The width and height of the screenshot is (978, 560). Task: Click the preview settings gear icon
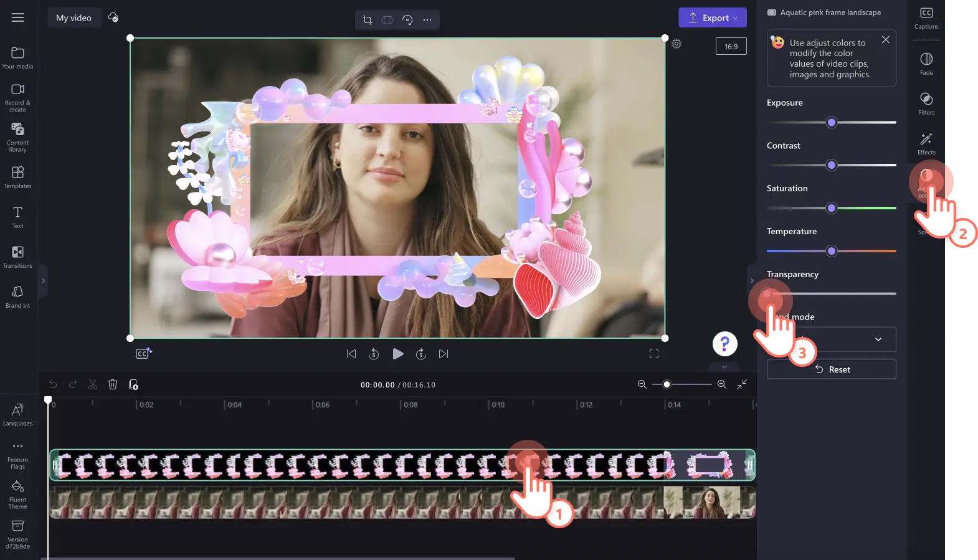677,44
